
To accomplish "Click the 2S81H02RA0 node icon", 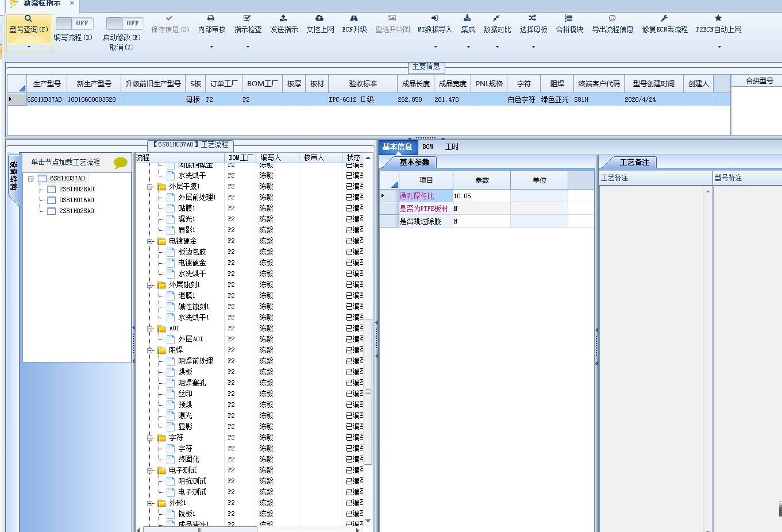I will pos(52,189).
